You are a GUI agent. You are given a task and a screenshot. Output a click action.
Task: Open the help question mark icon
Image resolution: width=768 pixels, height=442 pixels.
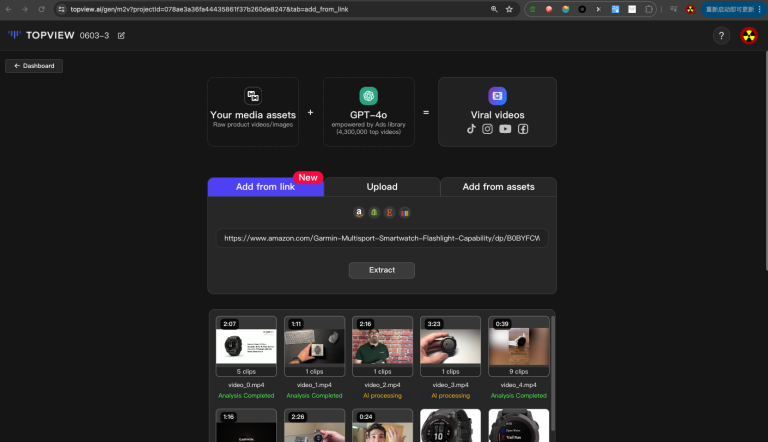721,35
